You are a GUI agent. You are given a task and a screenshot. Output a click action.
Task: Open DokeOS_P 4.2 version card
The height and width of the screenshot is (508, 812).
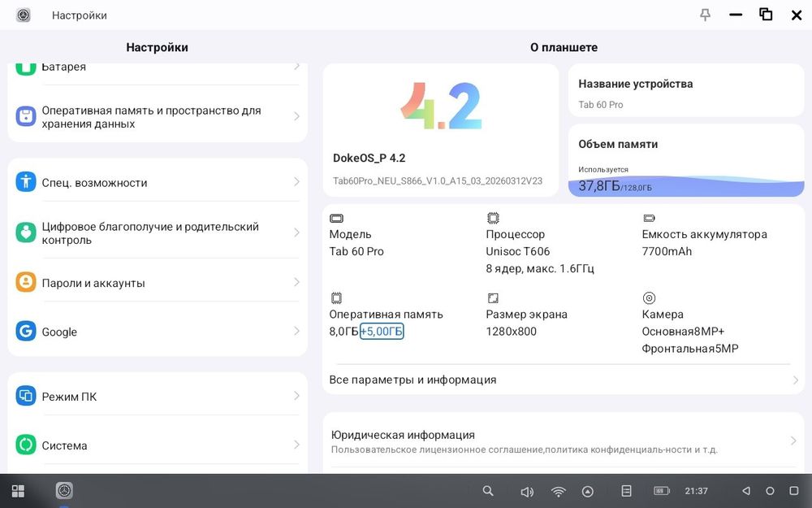coord(441,130)
